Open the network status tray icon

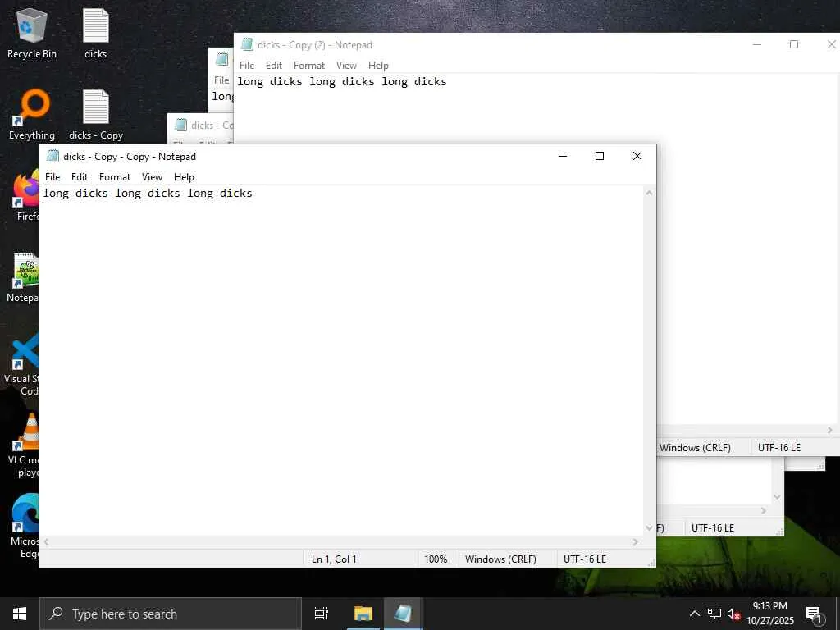click(714, 614)
